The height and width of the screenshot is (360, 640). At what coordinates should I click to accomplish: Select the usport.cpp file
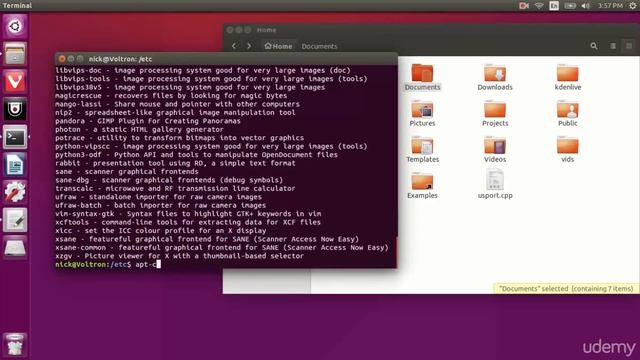coord(495,185)
